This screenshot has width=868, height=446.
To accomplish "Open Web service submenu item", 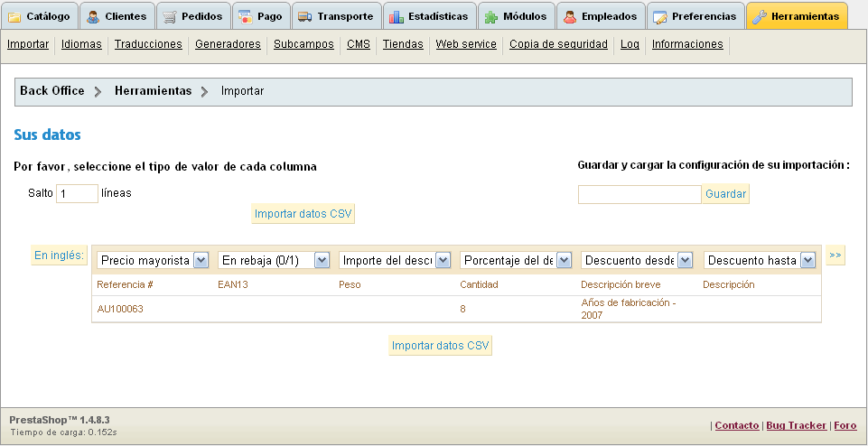I will (x=466, y=44).
